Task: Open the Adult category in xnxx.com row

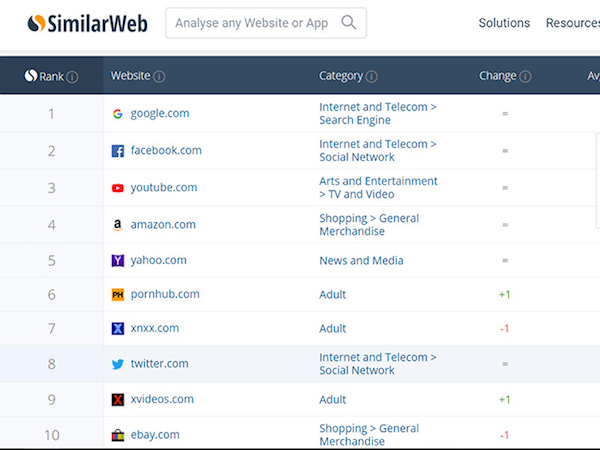Action: click(x=333, y=328)
